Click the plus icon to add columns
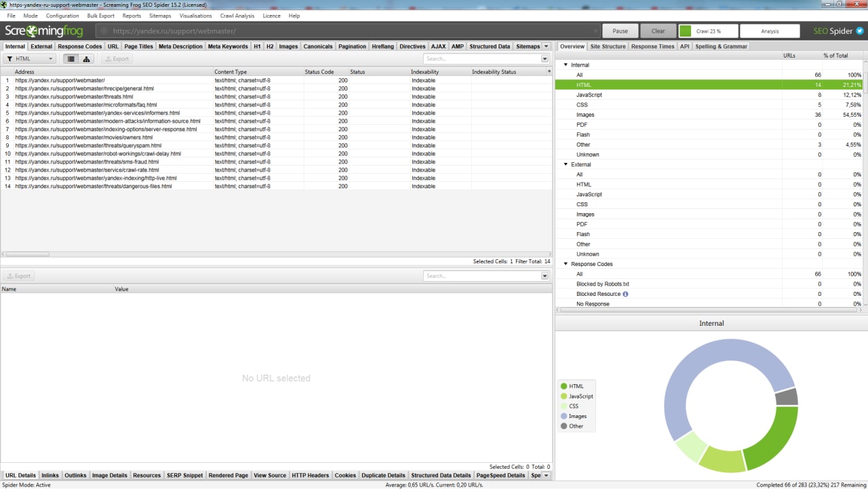Image resolution: width=868 pixels, height=490 pixels. [549, 71]
